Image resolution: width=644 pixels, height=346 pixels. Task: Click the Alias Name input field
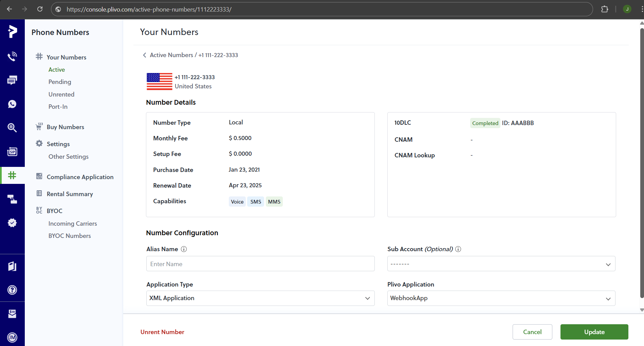260,264
